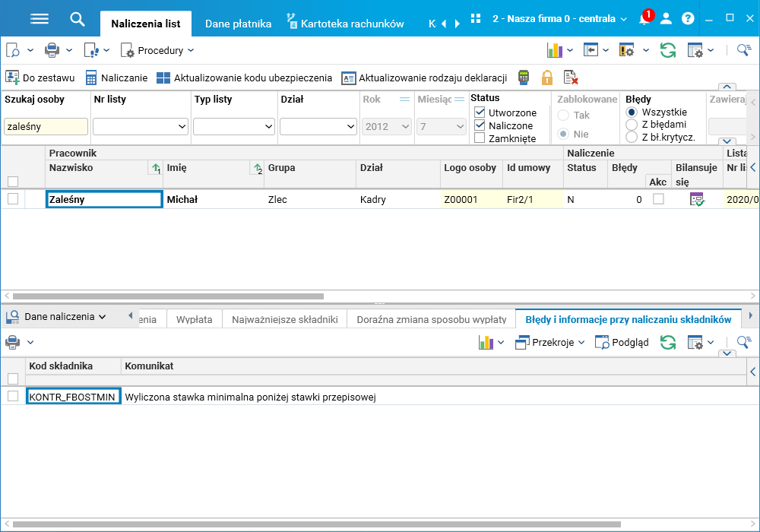The image size is (760, 532).
Task: Sort by the Nazwisko column header
Action: pos(71,168)
